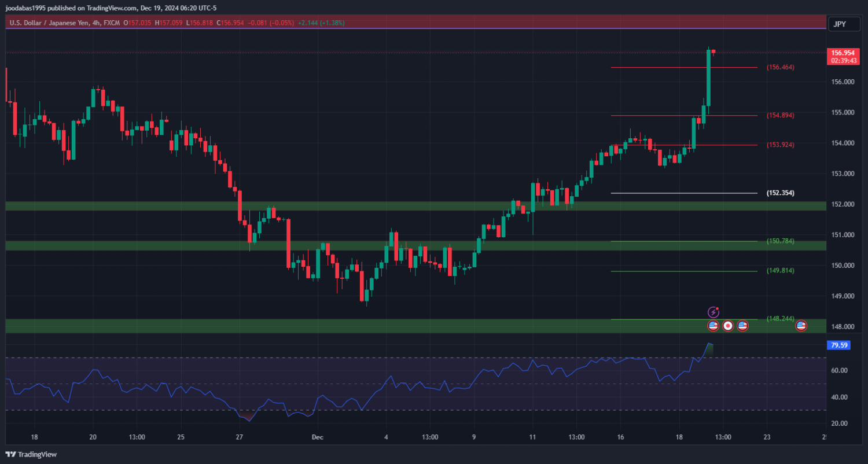Click the Japan flag economic event icon
Image resolution: width=868 pixels, height=464 pixels.
tap(728, 326)
